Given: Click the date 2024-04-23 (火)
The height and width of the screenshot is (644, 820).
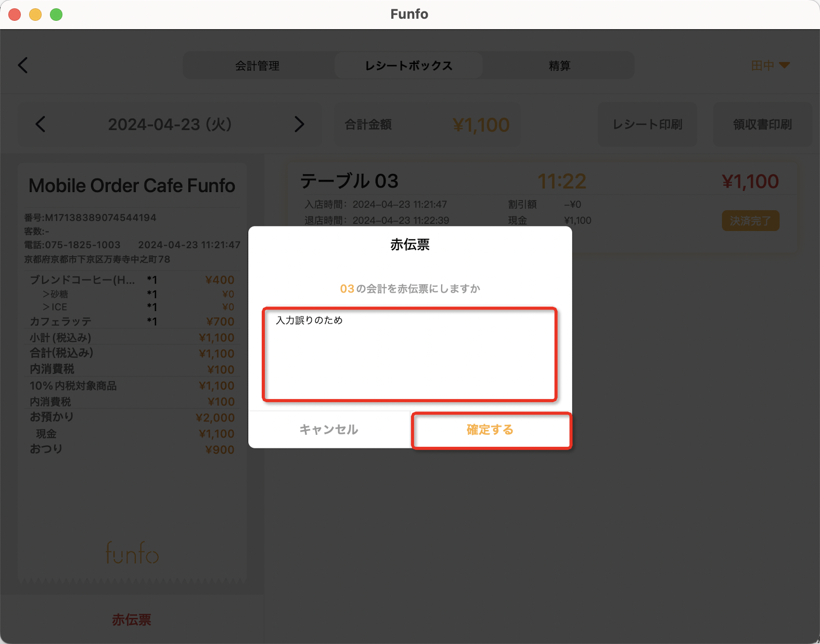Looking at the screenshot, I should click(x=170, y=124).
